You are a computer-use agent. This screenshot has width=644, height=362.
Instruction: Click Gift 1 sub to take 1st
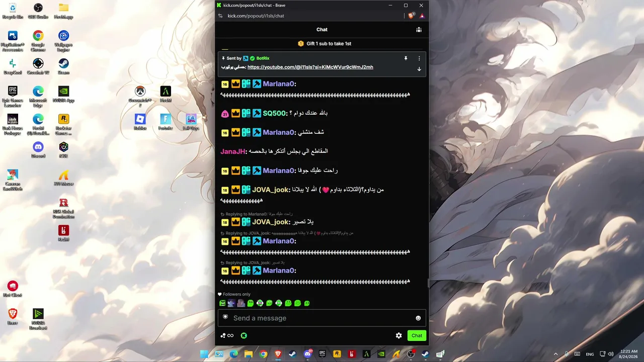pyautogui.click(x=325, y=44)
